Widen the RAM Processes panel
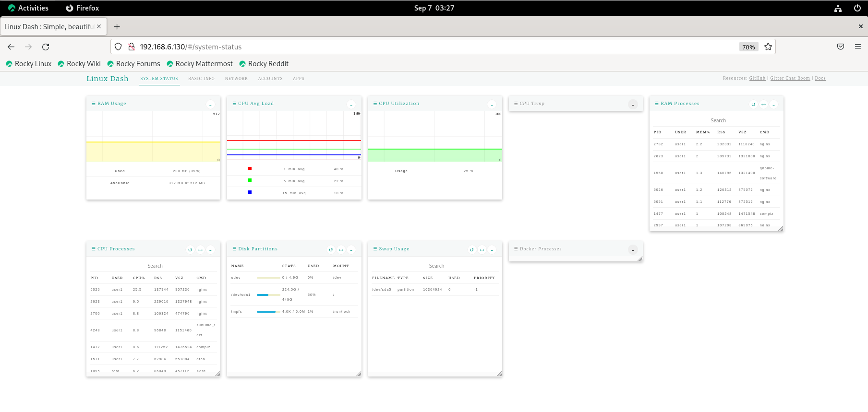 [x=763, y=104]
